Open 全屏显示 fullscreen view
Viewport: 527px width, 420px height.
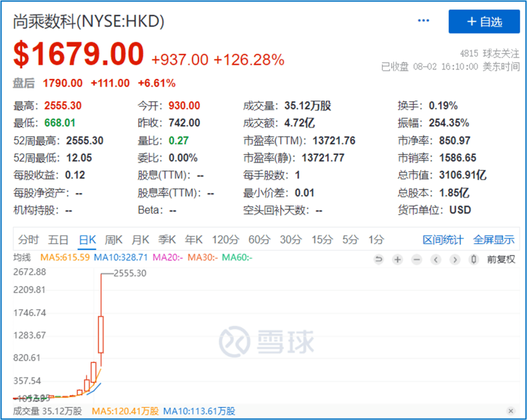[493, 240]
